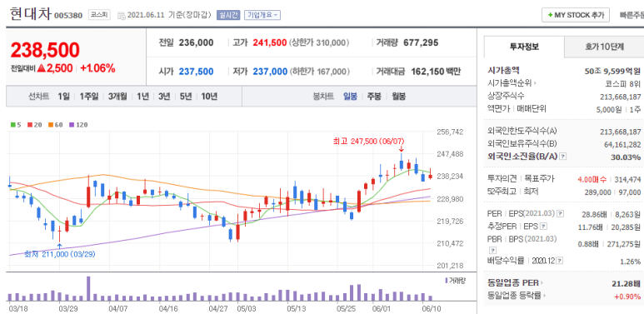Screen dimensions: 644x314
Task: Click 고가 value 241,500
Action: coord(270,42)
